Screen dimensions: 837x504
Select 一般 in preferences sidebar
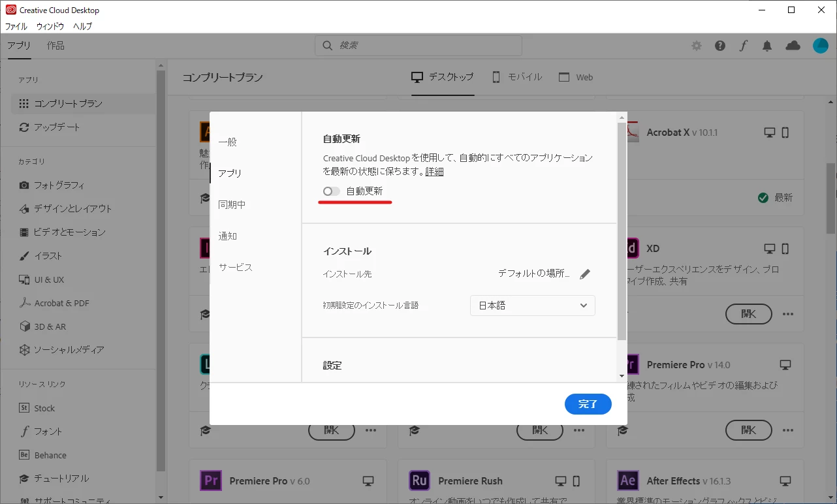click(x=228, y=142)
